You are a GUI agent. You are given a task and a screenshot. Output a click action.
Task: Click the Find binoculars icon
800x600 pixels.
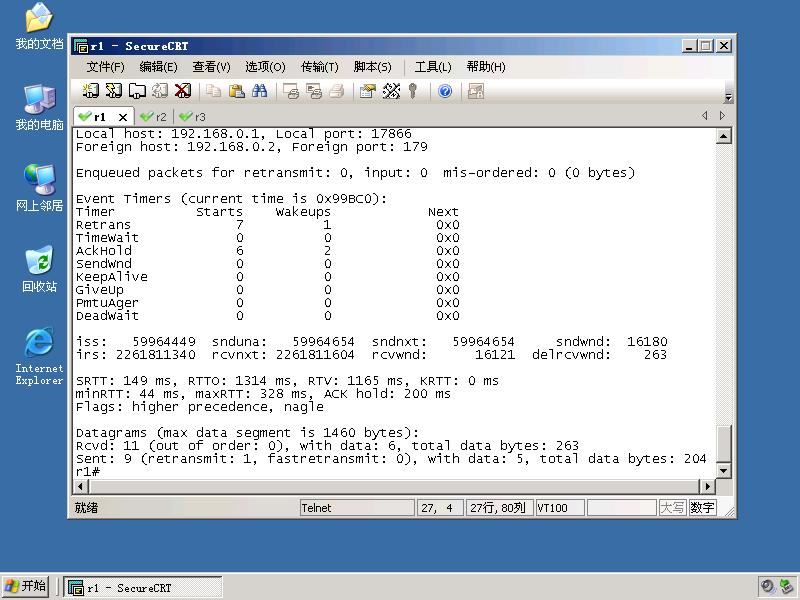259,91
